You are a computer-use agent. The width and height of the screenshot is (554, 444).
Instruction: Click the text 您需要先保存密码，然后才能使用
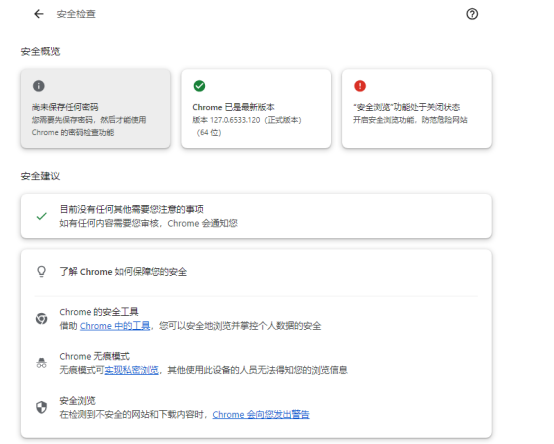pos(89,120)
